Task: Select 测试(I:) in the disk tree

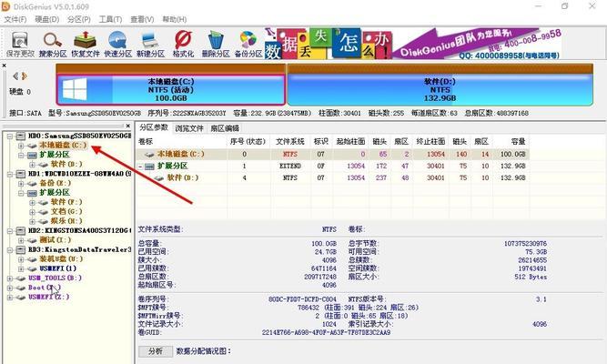Action: coord(56,240)
